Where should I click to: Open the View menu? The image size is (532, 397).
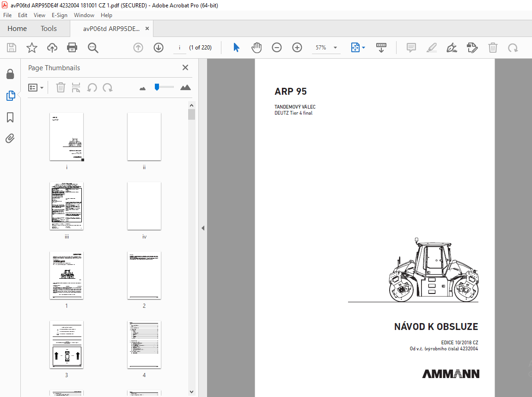(39, 15)
